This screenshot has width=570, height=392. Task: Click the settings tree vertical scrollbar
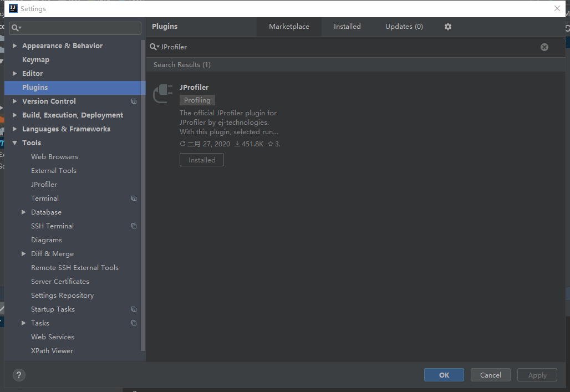pyautogui.click(x=143, y=195)
